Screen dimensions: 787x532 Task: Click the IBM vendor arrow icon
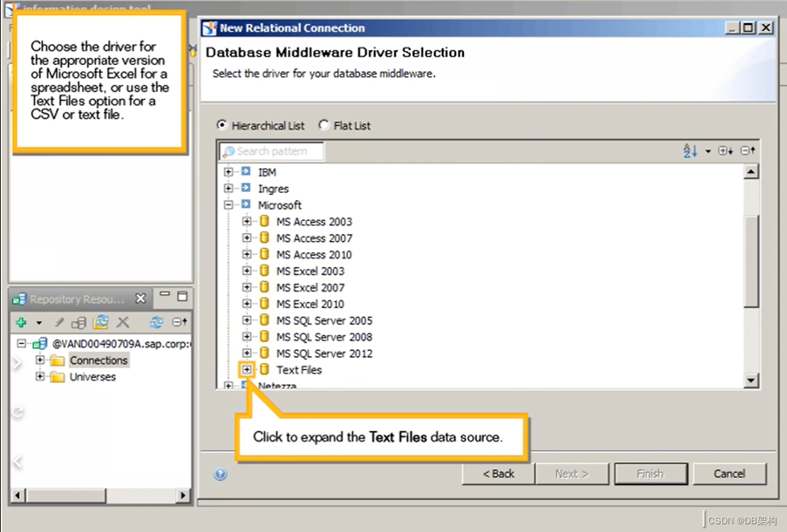point(246,172)
